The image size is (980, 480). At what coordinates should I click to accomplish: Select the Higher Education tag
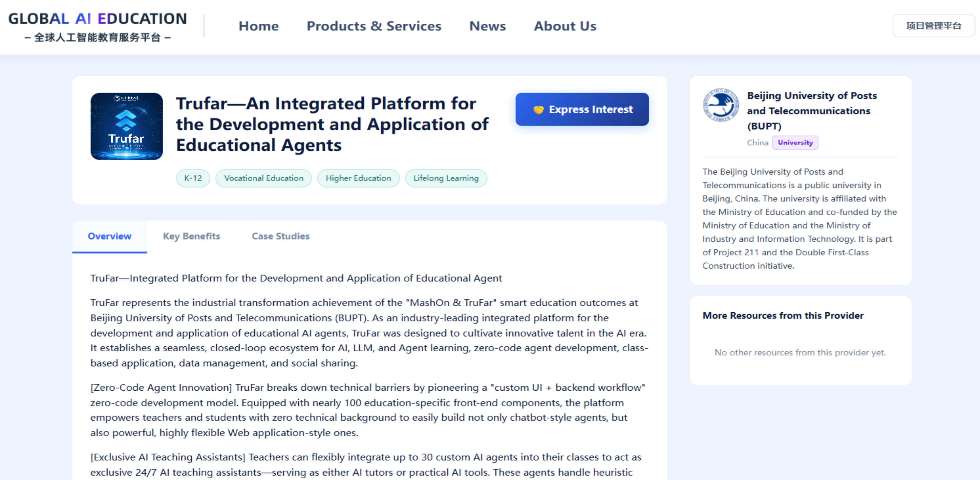tap(358, 178)
